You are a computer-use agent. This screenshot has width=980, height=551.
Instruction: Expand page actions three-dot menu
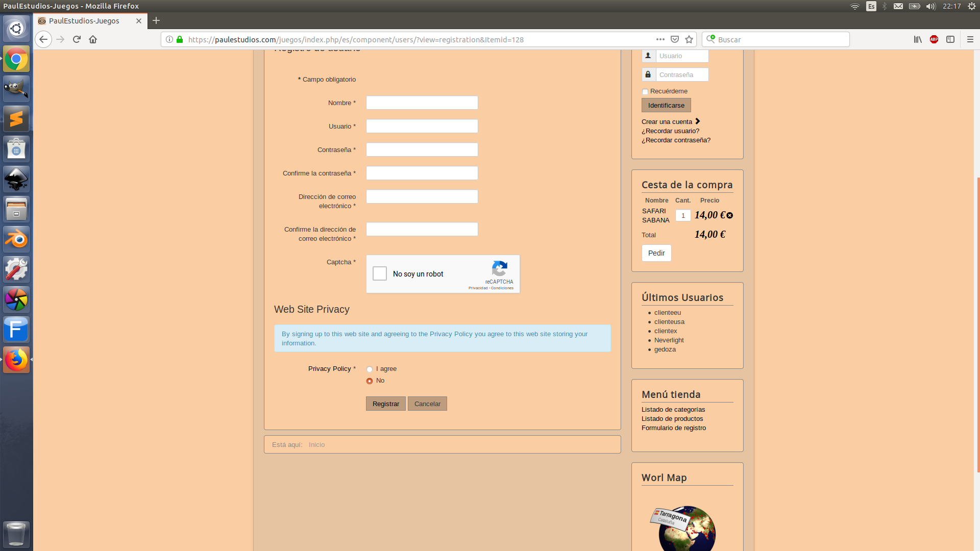coord(660,39)
